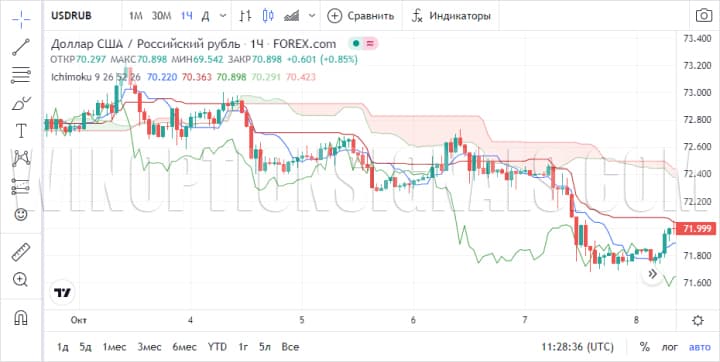Viewport: 720px width, 362px height.
Task: Open the forecasting and measurement tools
Action: [21, 187]
